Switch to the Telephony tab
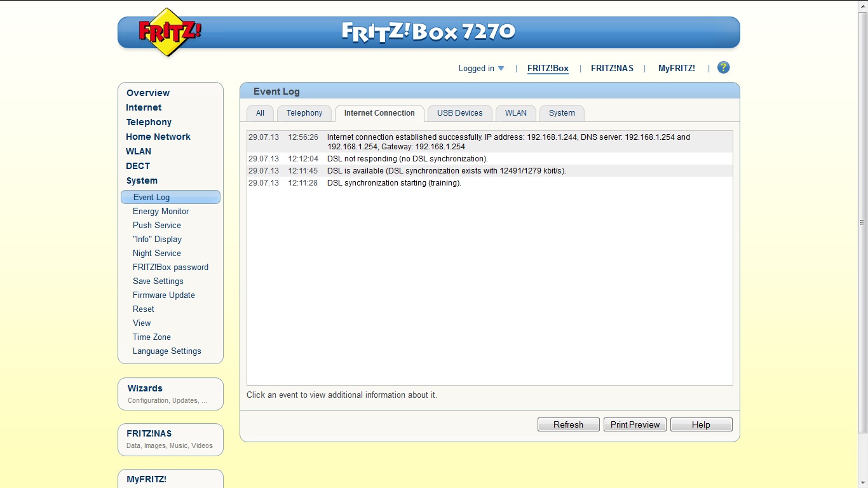The image size is (868, 488). click(304, 113)
